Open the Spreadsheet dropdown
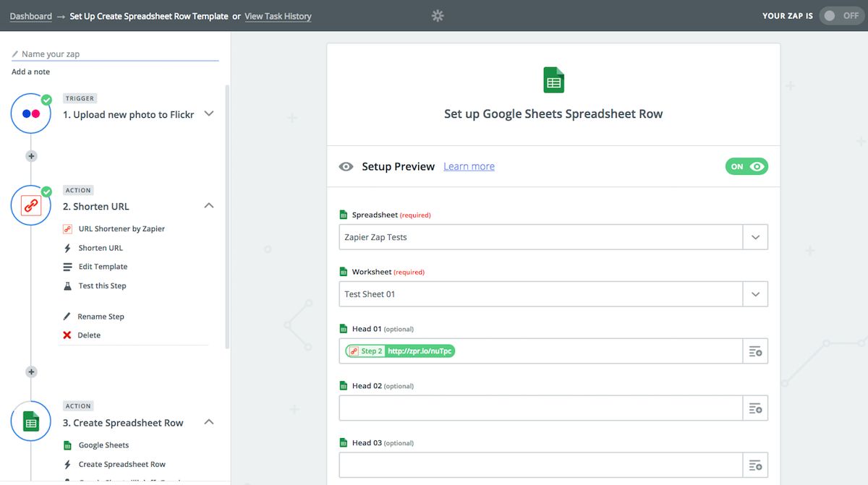 tap(755, 237)
